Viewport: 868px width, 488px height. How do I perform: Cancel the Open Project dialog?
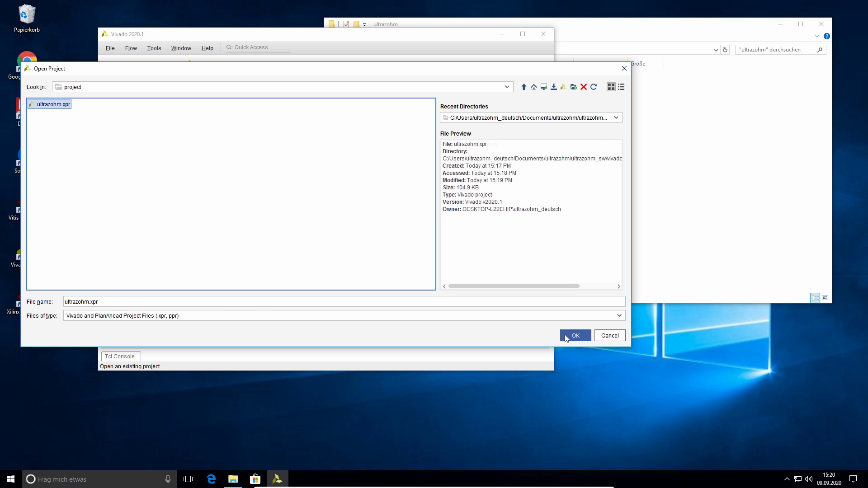click(x=609, y=335)
